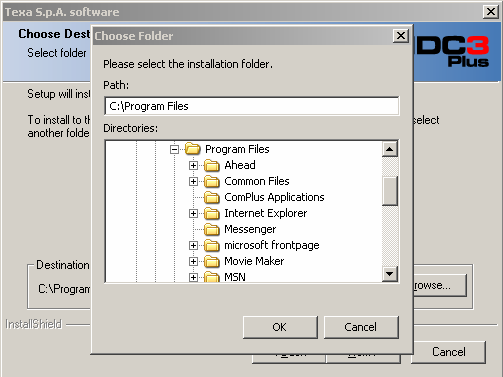Viewport: 503px width, 377px height.
Task: Select the MSN directory name
Action: tap(235, 277)
